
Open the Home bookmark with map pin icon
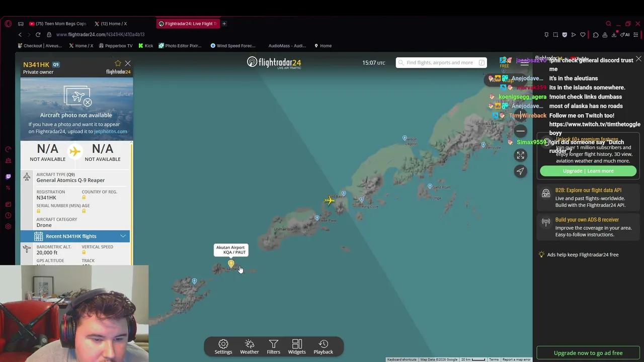323,46
